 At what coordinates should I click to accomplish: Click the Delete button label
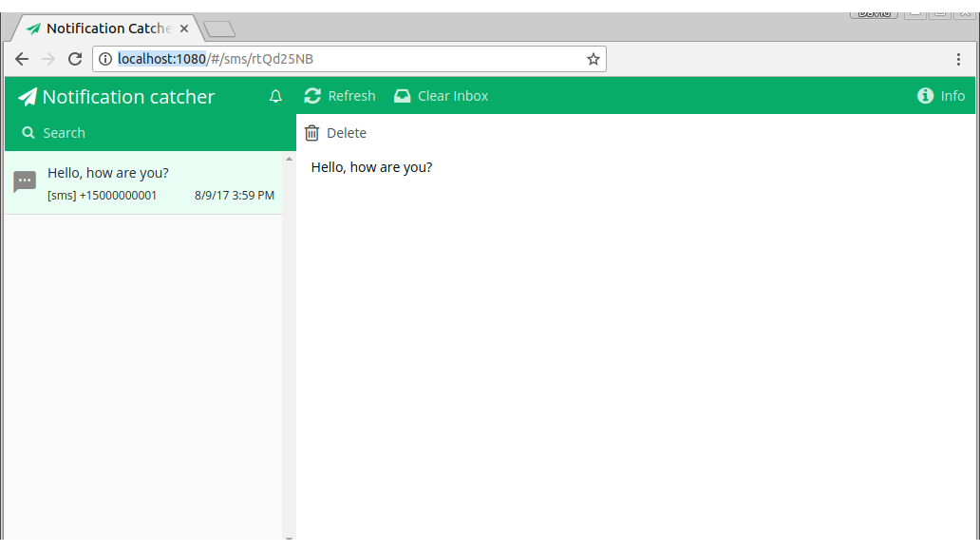[x=347, y=133]
